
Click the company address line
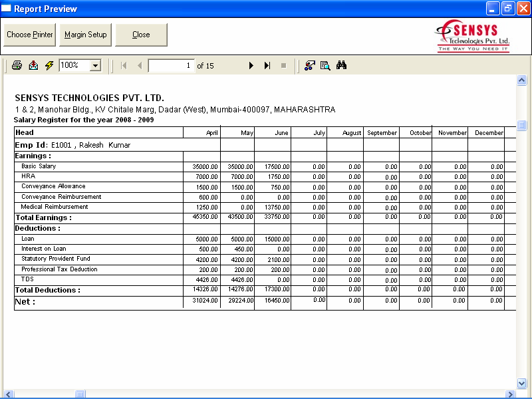[175, 110]
